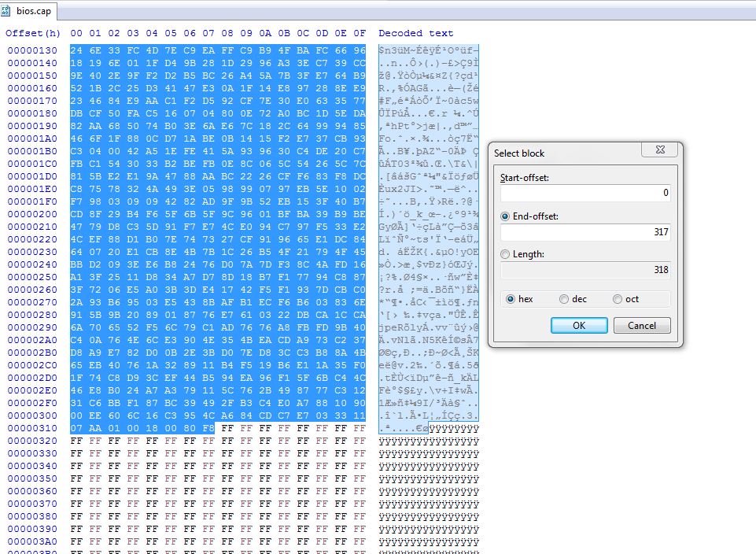Click offset row 00000360
The image size is (756, 554).
click(x=32, y=491)
